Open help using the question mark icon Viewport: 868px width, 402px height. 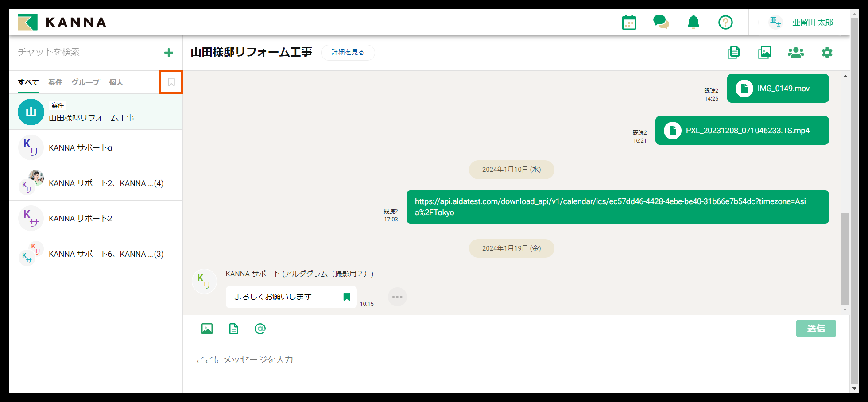pyautogui.click(x=725, y=22)
